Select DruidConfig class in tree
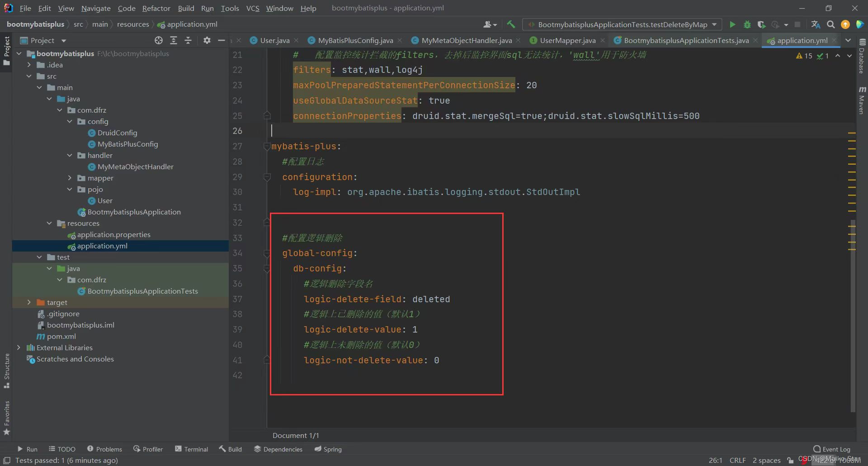Viewport: 868px width, 466px height. [113, 133]
